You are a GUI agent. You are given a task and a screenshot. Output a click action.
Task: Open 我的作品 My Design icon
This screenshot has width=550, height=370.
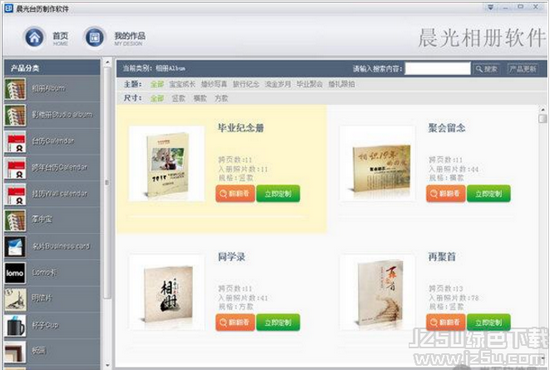coord(95,38)
